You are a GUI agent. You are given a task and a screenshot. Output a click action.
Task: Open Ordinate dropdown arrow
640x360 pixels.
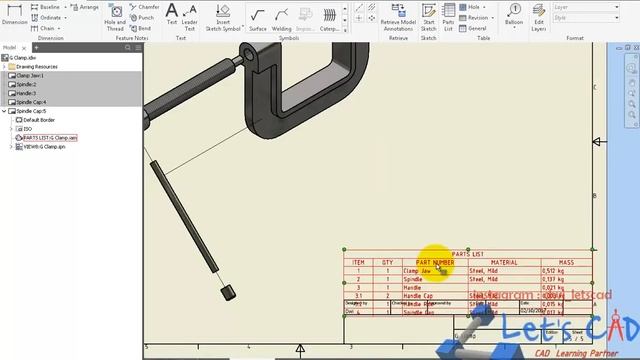pyautogui.click(x=65, y=18)
